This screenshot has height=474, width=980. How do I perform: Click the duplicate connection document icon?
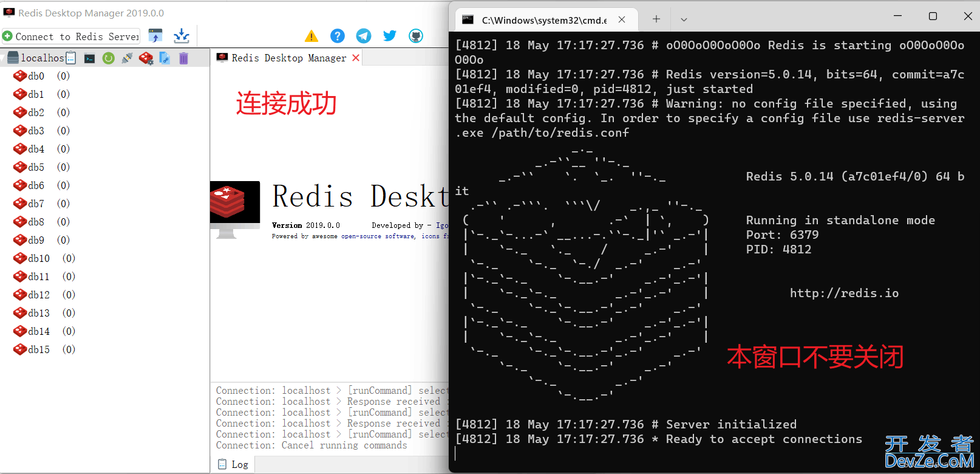[x=165, y=58]
